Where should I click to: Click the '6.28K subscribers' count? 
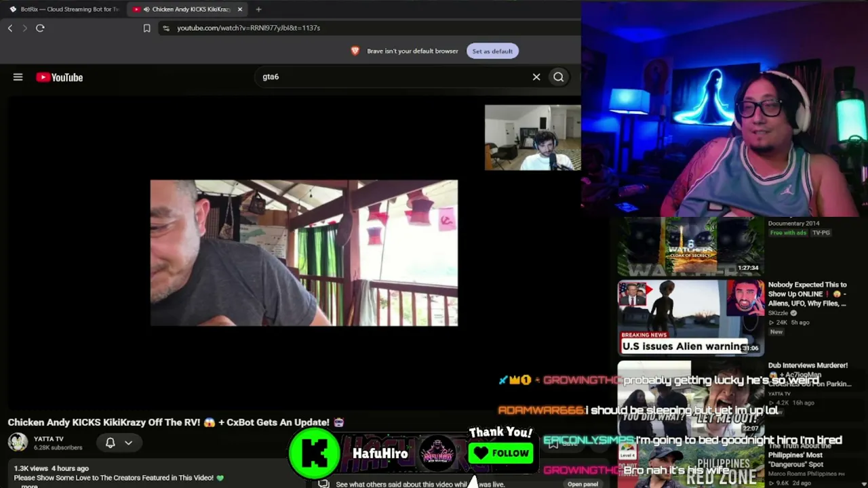pyautogui.click(x=58, y=447)
